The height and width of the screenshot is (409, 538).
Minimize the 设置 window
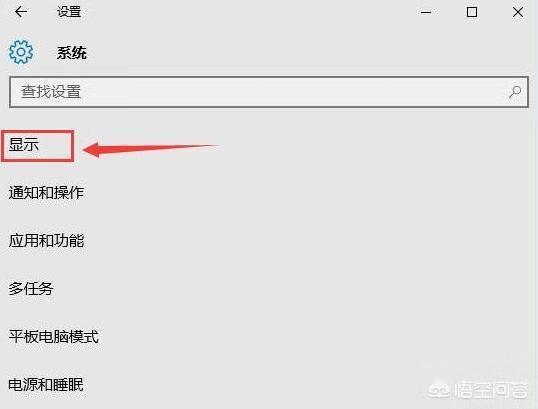[426, 12]
